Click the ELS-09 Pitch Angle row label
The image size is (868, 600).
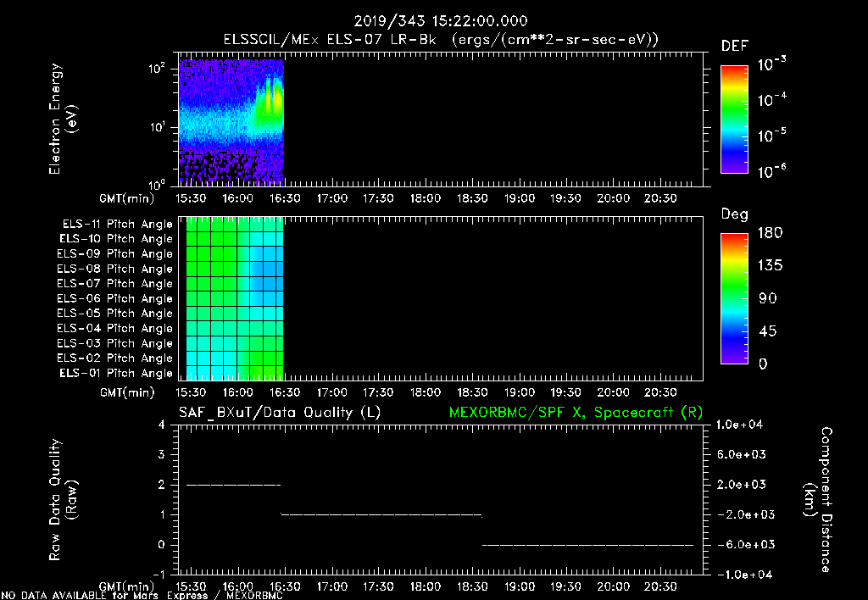114,254
